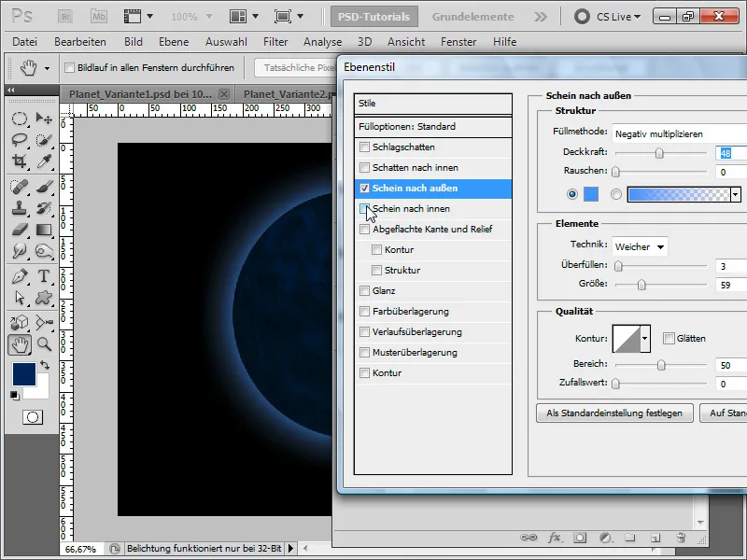Select the Blur tool
This screenshot has height=560, width=747.
click(x=19, y=251)
